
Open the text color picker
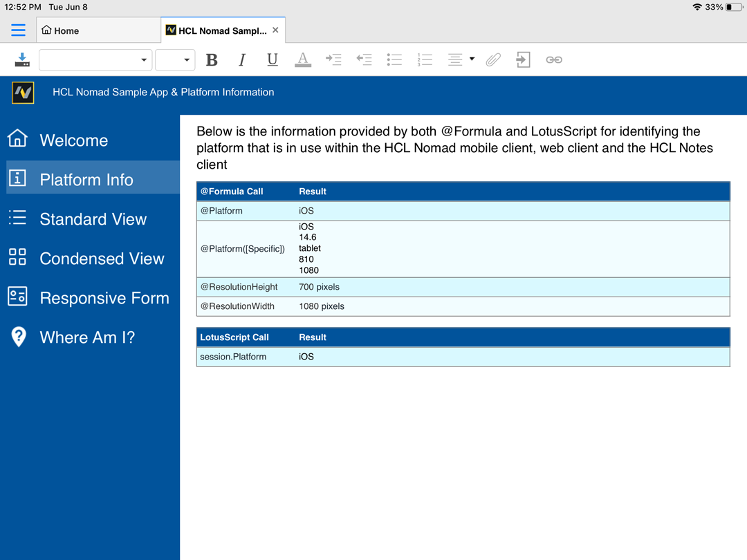[302, 59]
